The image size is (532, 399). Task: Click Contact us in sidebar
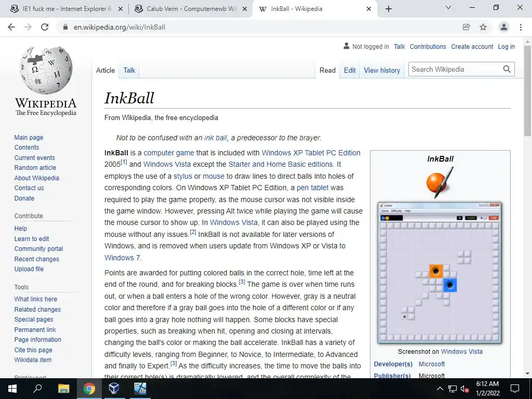coord(29,188)
